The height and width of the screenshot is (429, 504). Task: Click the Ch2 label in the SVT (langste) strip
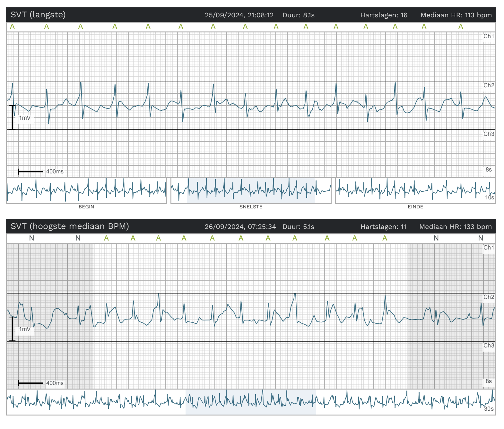click(489, 85)
